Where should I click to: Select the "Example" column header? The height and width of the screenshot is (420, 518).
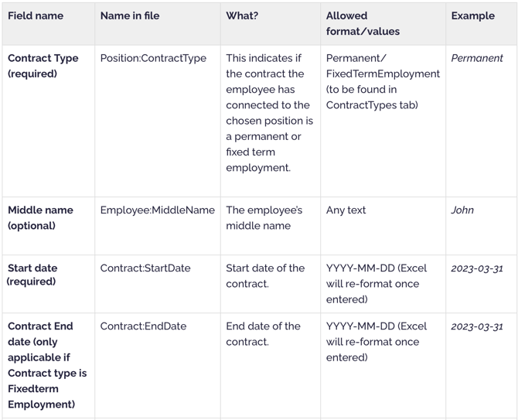472,15
